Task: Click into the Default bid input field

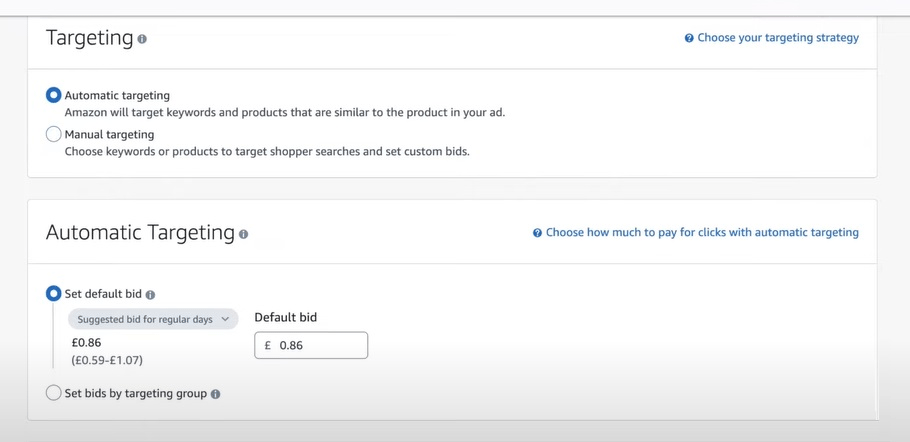Action: (x=318, y=345)
